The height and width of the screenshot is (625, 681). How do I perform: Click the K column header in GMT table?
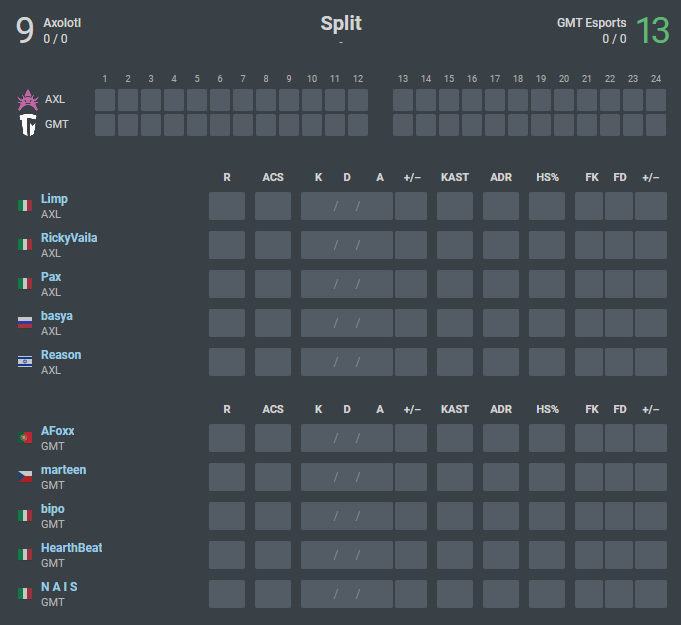click(x=318, y=409)
